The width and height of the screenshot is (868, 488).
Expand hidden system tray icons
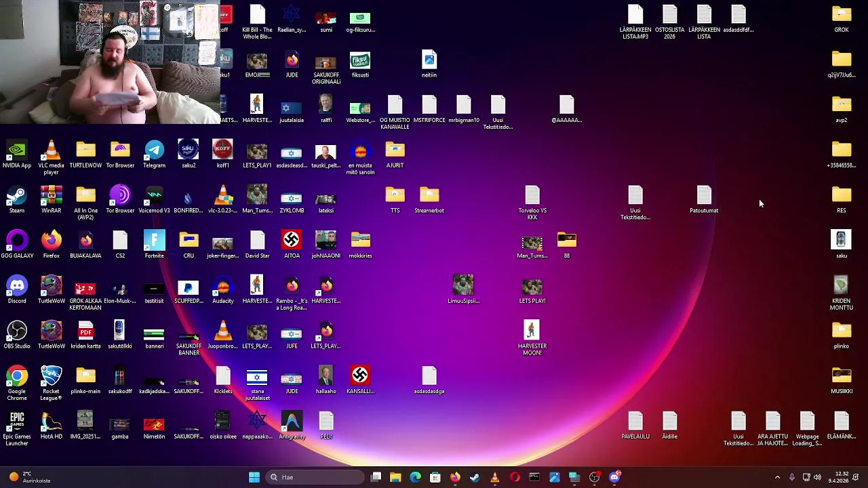777,477
